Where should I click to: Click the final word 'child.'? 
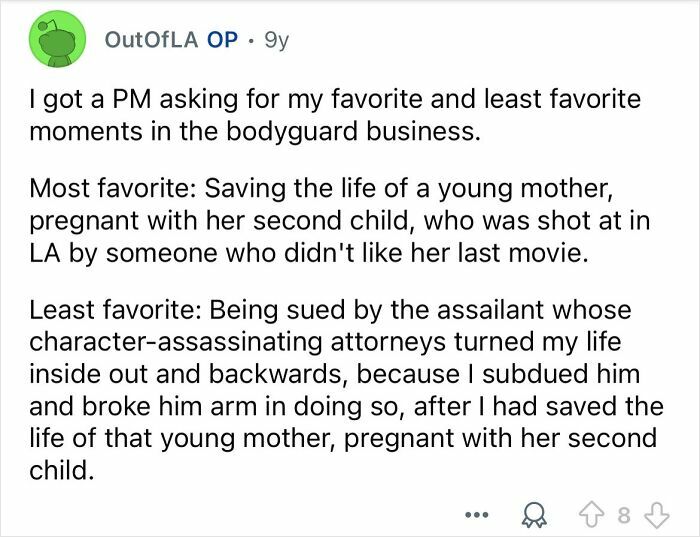(62, 470)
